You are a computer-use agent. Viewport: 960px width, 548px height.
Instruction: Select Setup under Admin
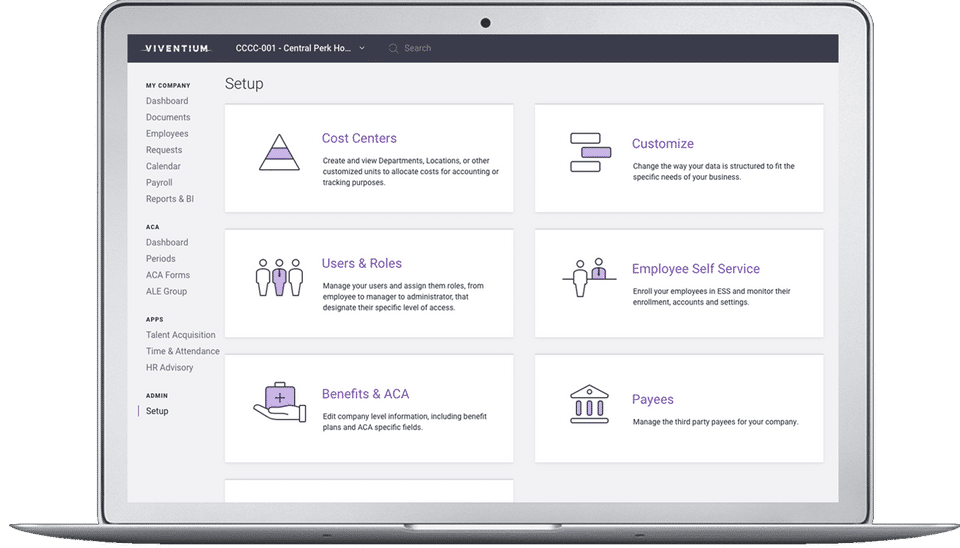pyautogui.click(x=157, y=411)
